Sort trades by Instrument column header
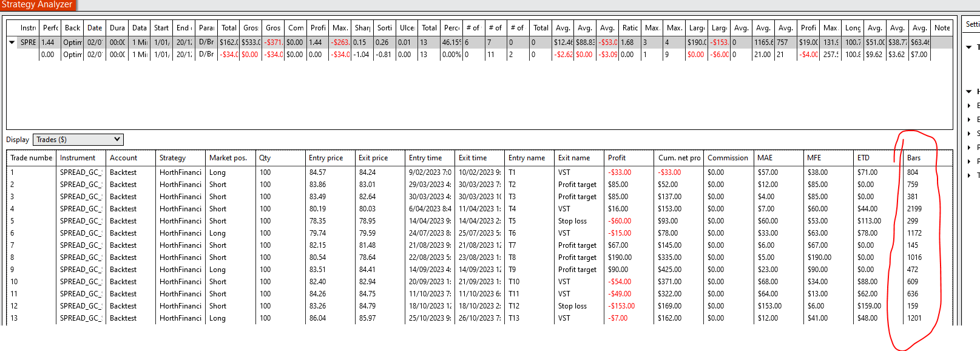This screenshot has height=351, width=980. click(x=81, y=158)
